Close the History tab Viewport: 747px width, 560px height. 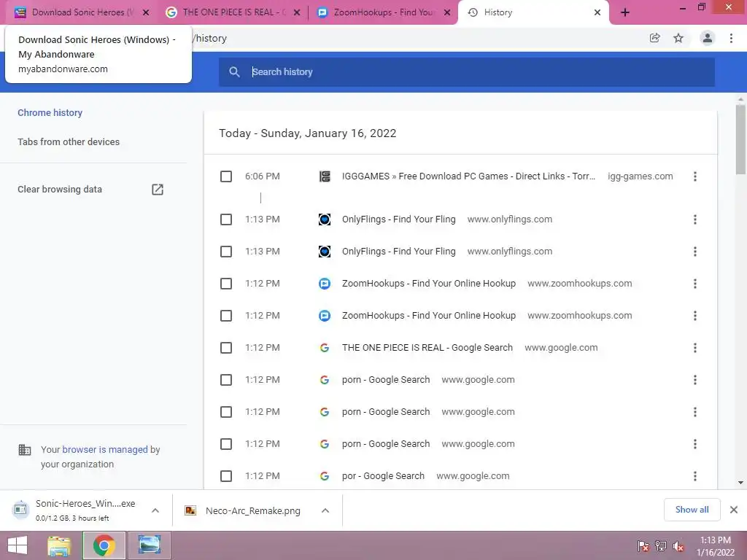point(597,12)
